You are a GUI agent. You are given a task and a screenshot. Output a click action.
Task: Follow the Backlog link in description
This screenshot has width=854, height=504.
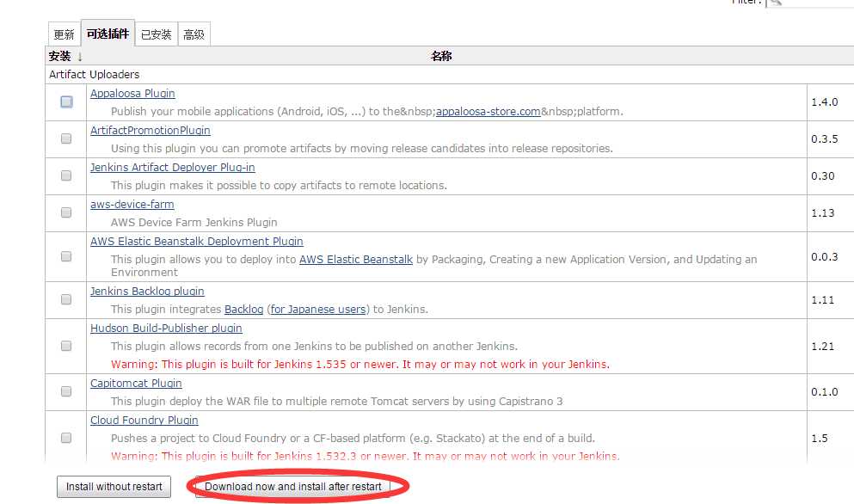tap(244, 309)
